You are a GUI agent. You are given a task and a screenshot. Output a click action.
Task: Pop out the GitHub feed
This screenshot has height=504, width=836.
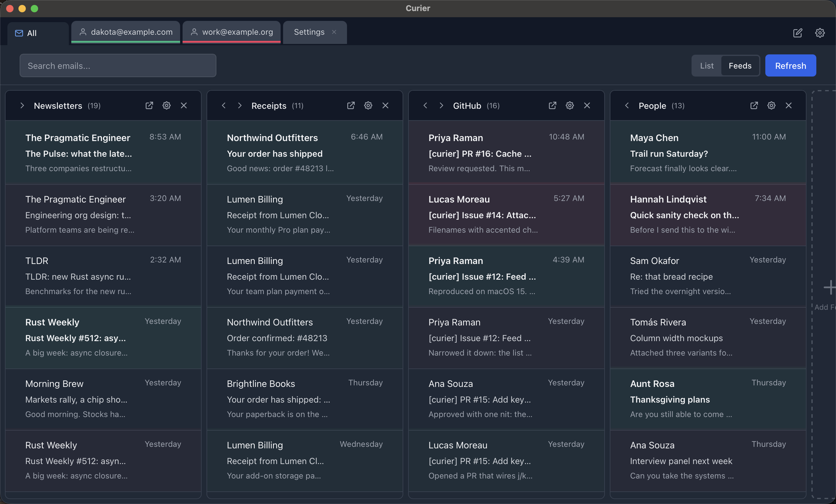pos(552,105)
